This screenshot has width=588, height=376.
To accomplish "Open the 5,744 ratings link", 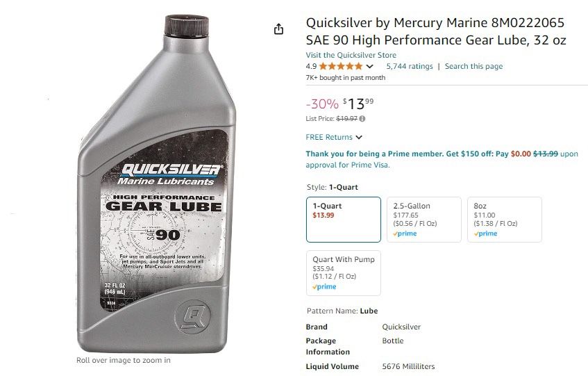I will coord(410,67).
